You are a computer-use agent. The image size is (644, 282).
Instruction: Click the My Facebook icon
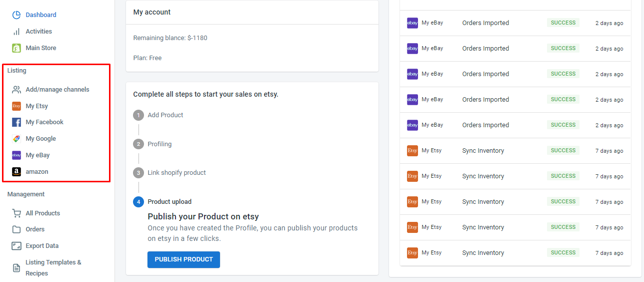[16, 122]
